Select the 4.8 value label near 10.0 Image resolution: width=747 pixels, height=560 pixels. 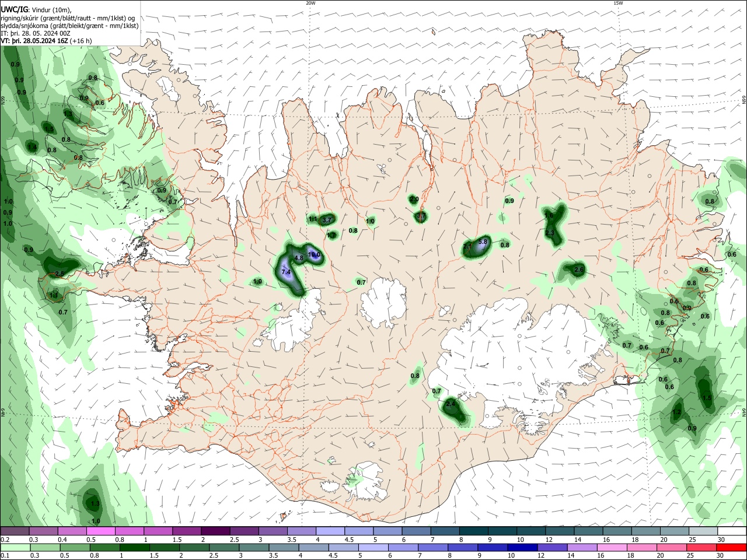pyautogui.click(x=299, y=258)
